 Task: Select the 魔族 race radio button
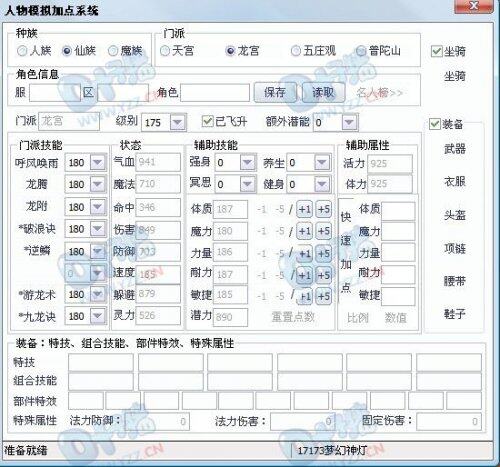point(113,51)
